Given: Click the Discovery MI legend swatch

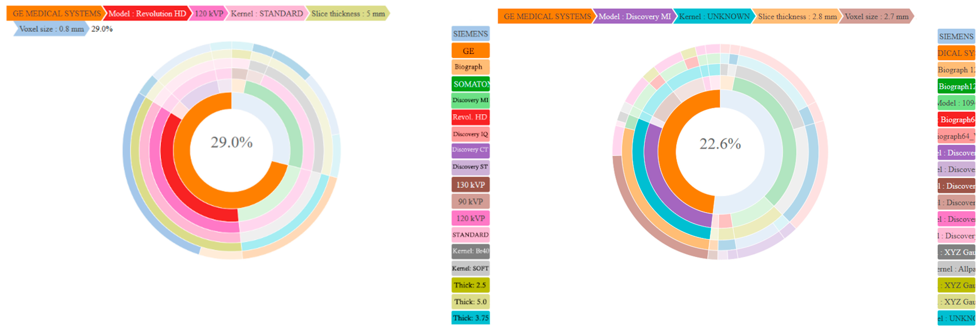Looking at the screenshot, I should pyautogui.click(x=471, y=100).
